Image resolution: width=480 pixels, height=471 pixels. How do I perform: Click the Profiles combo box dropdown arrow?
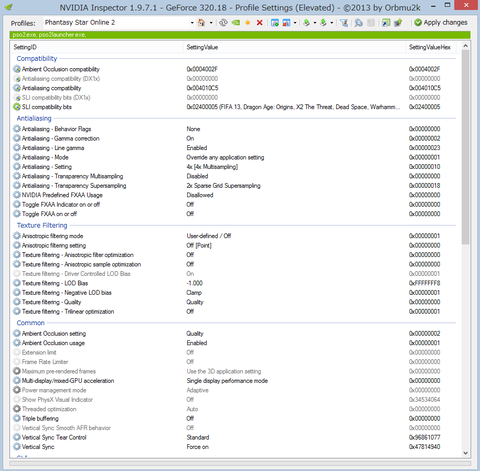[192, 23]
